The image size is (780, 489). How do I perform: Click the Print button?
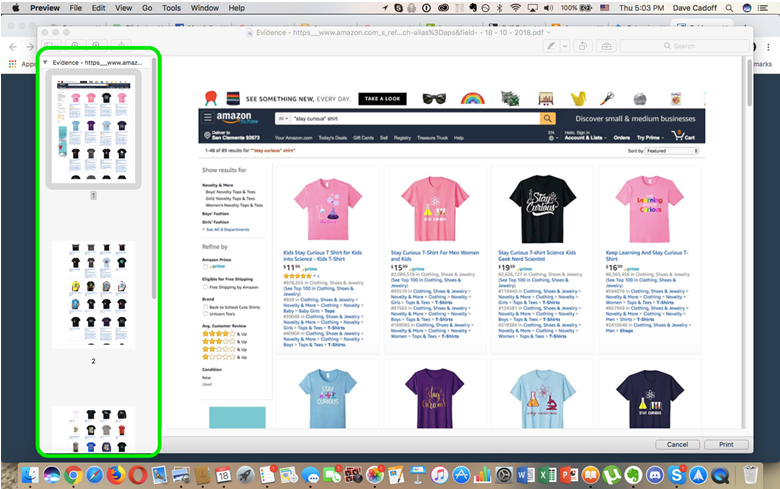(x=726, y=444)
